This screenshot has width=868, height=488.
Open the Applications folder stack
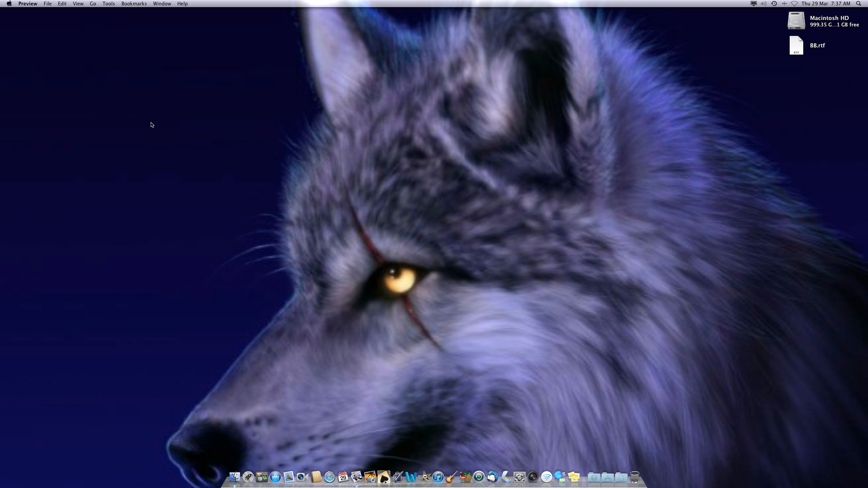(x=608, y=477)
